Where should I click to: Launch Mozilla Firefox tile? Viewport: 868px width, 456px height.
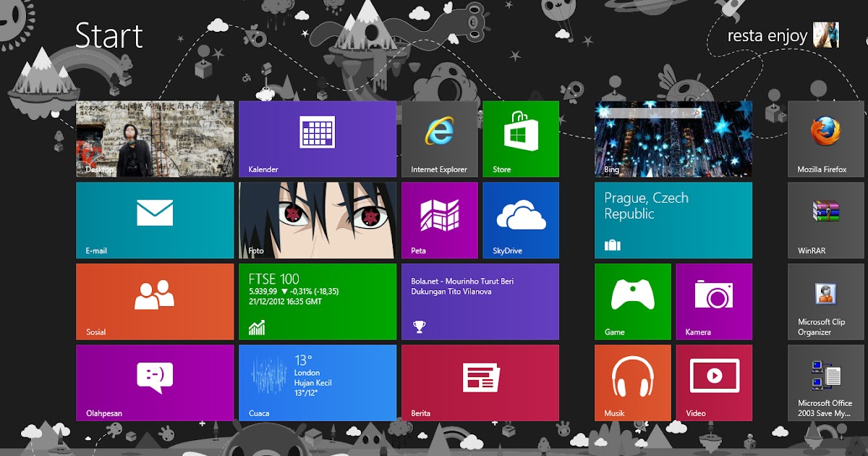tap(826, 139)
